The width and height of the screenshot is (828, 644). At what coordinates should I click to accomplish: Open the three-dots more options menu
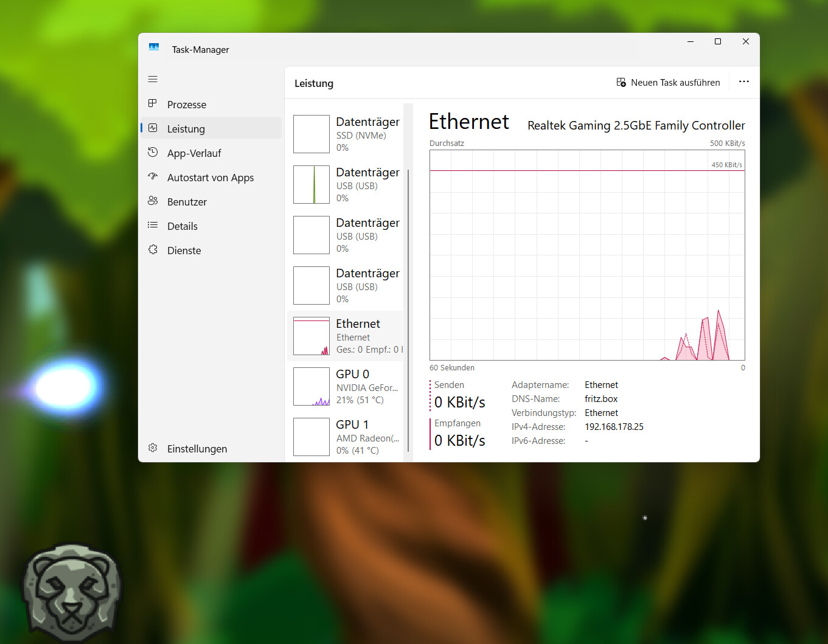point(744,81)
